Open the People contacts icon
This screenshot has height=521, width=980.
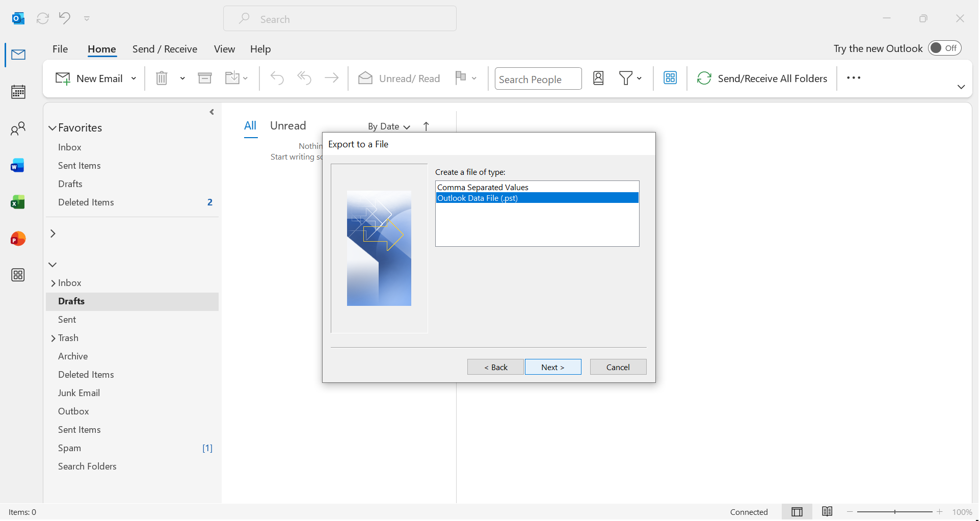pos(18,128)
